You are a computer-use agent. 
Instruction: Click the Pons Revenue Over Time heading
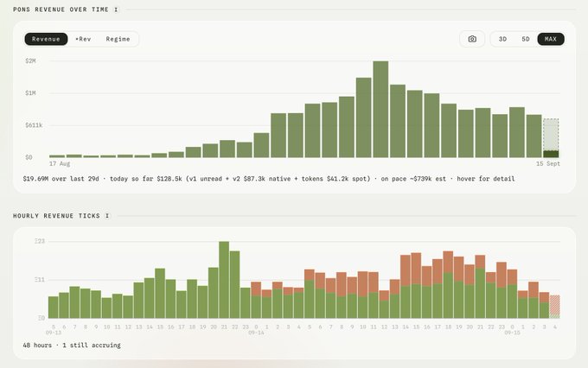[x=61, y=10]
